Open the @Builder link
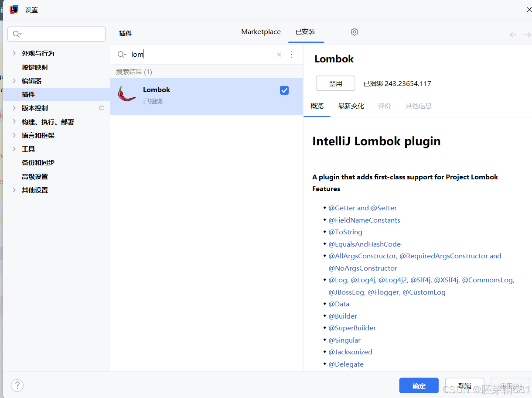The height and width of the screenshot is (398, 532). 343,316
